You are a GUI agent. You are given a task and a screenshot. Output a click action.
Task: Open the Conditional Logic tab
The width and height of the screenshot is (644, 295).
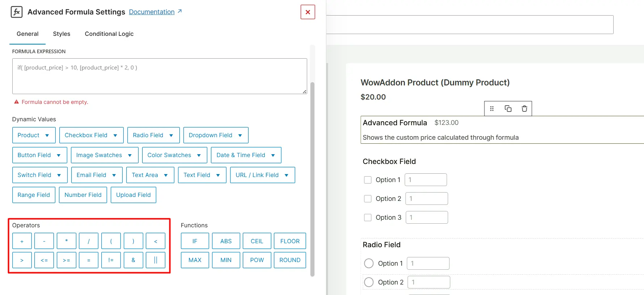pyautogui.click(x=109, y=34)
